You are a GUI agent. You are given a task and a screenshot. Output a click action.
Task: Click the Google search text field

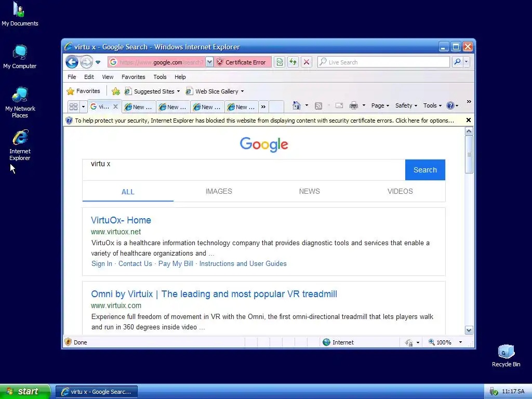click(244, 170)
